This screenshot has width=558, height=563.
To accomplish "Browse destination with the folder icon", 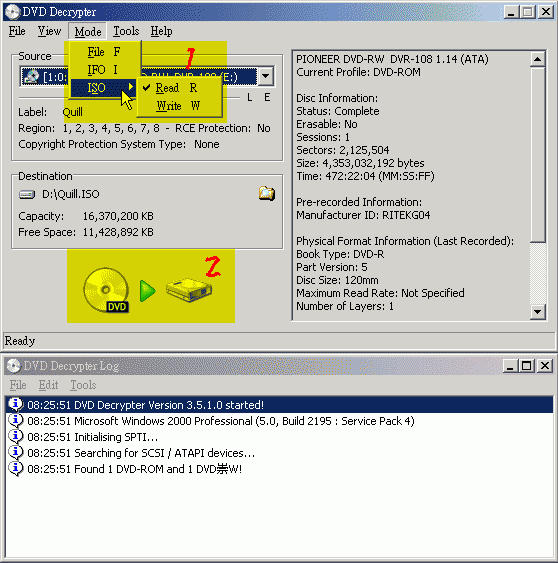I will coord(266,194).
